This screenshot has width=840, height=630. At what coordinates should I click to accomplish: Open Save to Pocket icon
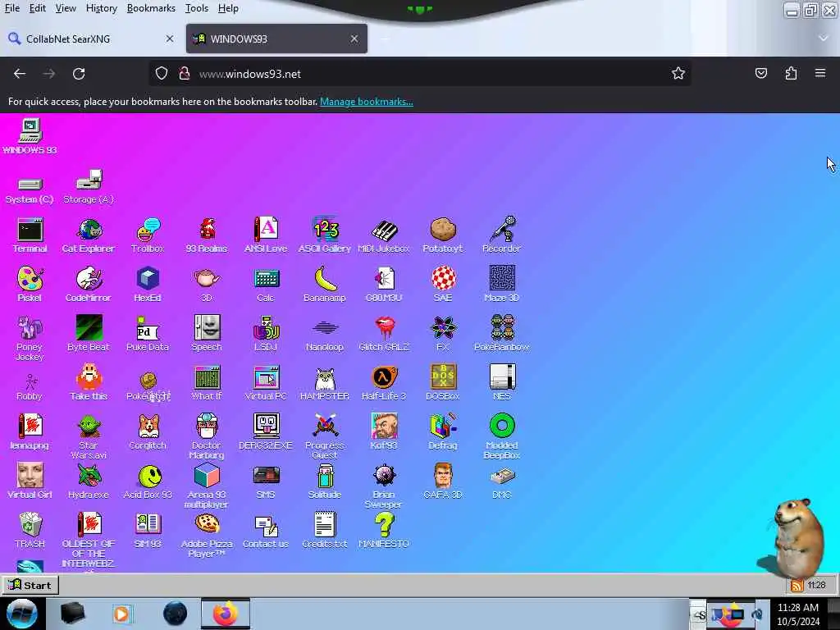(x=760, y=73)
